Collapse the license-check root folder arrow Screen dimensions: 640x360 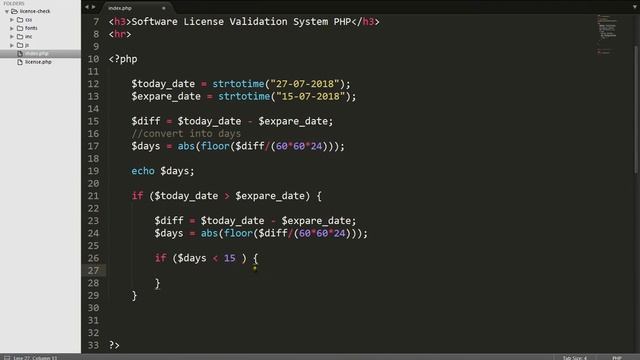[7, 11]
